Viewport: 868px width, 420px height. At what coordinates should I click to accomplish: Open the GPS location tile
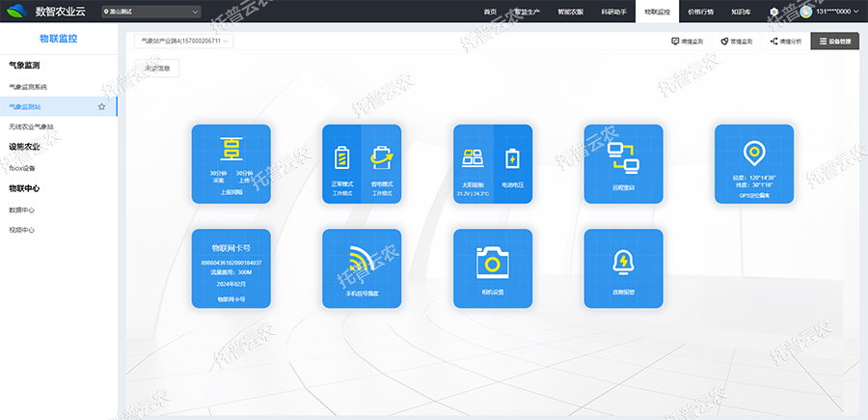click(753, 163)
